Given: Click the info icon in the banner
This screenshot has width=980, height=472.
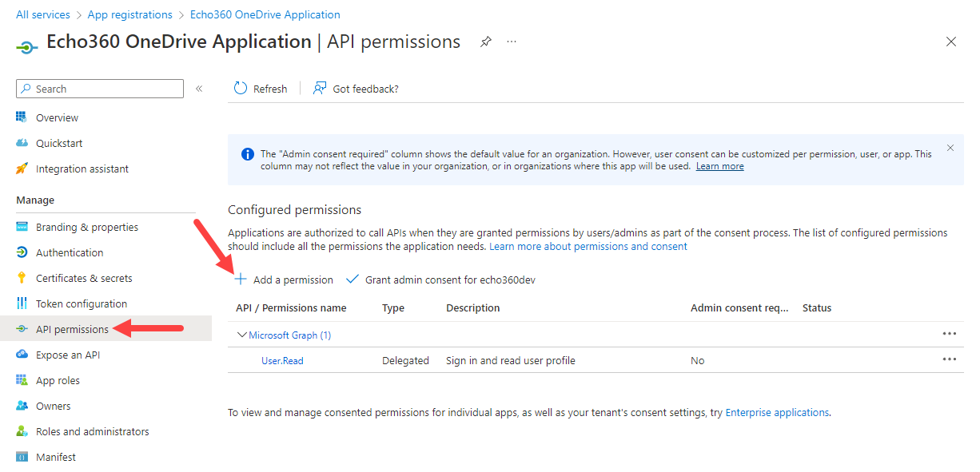Looking at the screenshot, I should coord(248,154).
